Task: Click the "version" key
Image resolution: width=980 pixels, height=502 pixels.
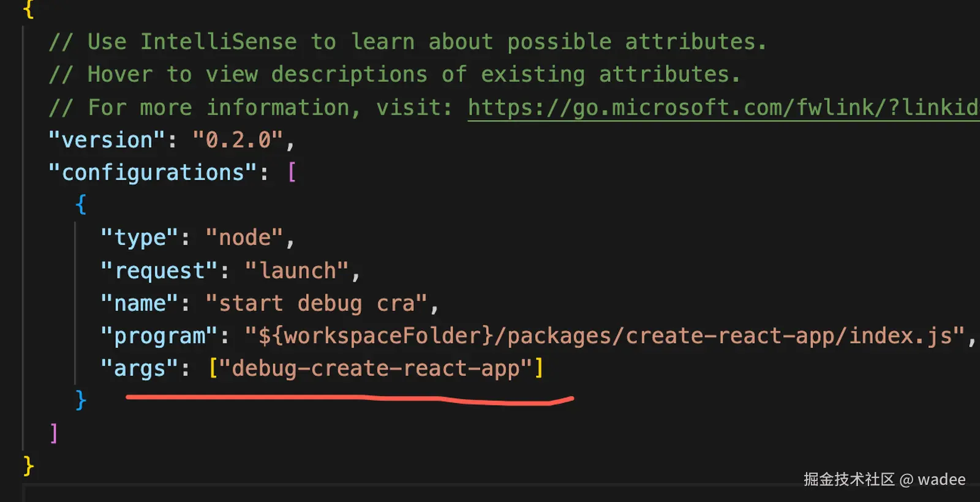Action: click(x=107, y=140)
